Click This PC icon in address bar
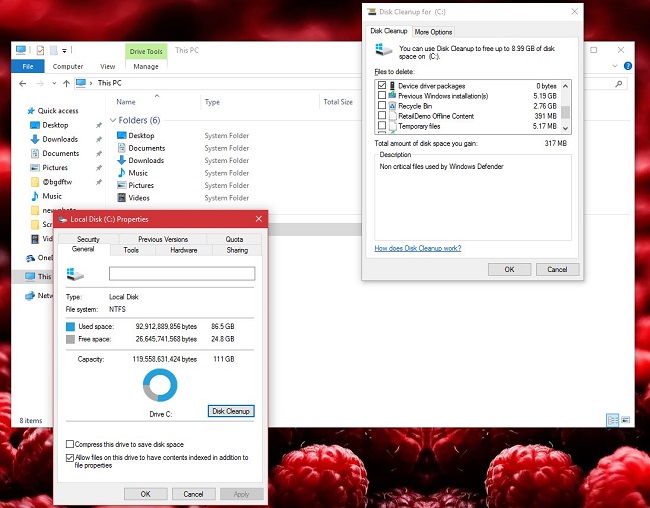 81,83
